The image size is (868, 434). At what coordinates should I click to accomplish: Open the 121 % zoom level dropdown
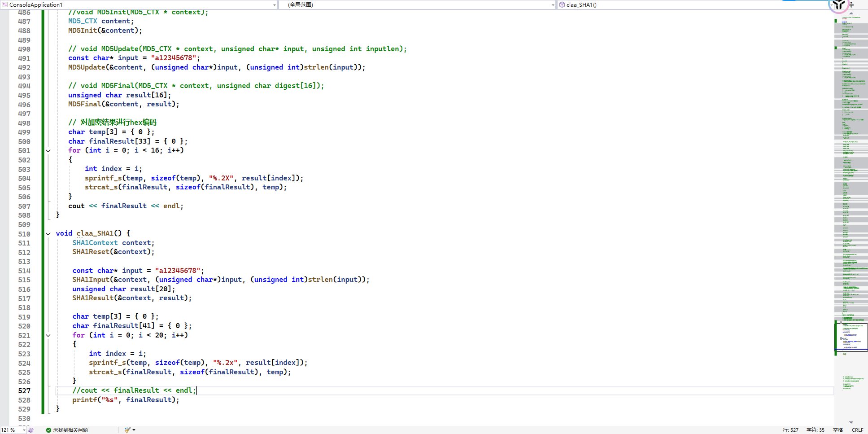tap(24, 430)
